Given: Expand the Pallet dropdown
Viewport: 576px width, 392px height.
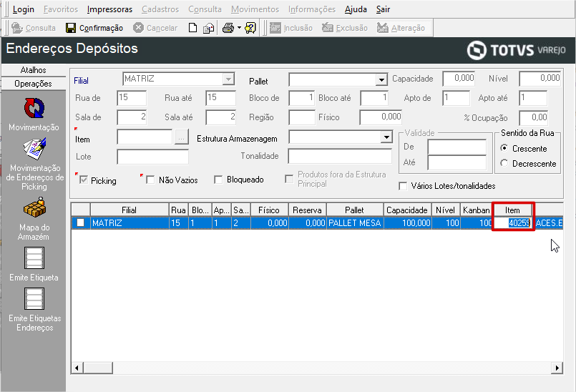Looking at the screenshot, I should (381, 79).
